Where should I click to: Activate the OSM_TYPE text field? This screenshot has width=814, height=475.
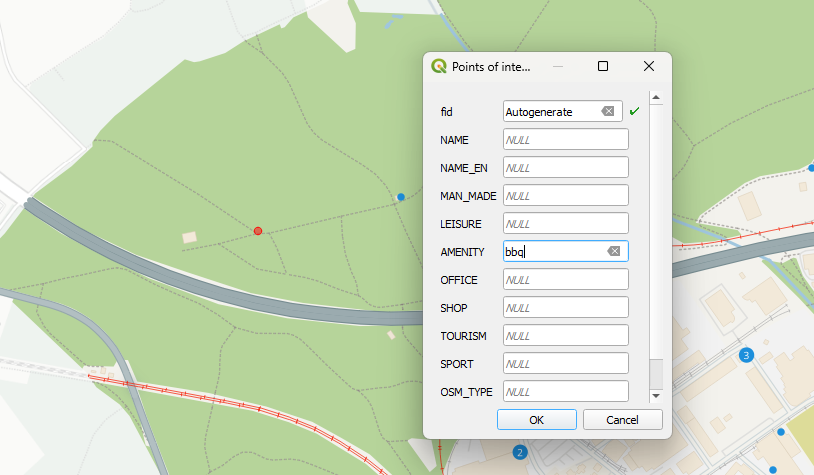(x=565, y=392)
